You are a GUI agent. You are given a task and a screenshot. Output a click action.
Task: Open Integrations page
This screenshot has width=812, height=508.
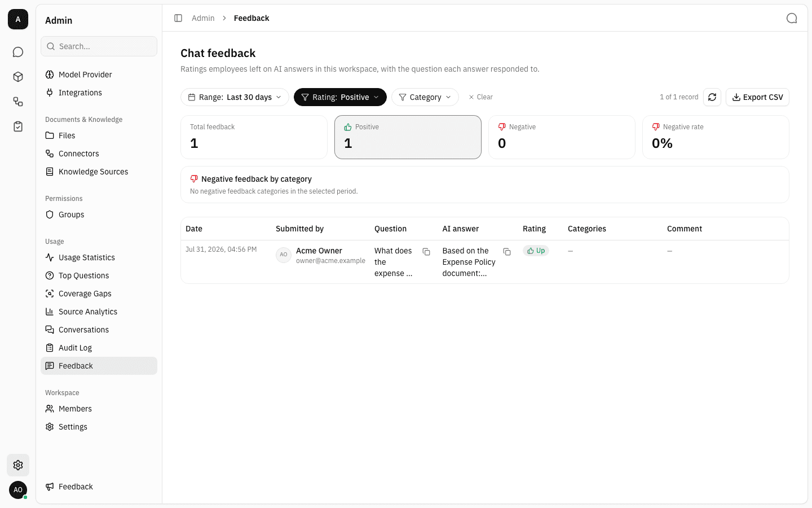[99, 93]
